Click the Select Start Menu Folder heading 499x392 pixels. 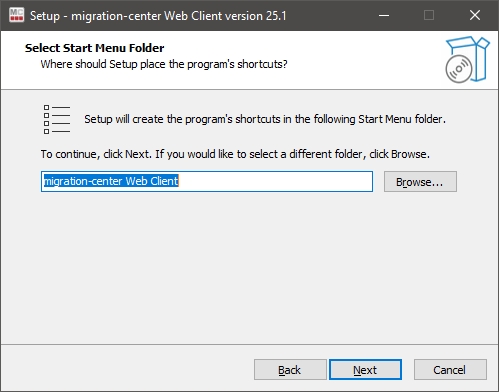pyautogui.click(x=95, y=48)
